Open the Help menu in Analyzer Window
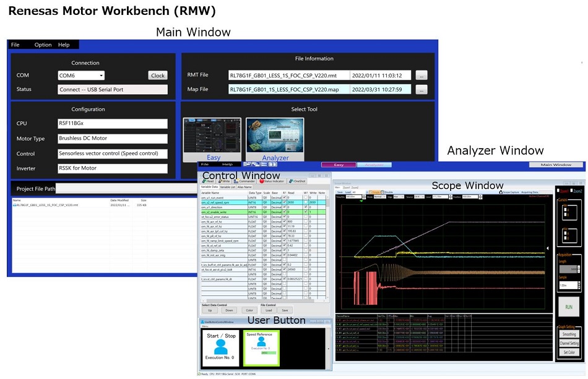This screenshot has height=379, width=588. [227, 164]
